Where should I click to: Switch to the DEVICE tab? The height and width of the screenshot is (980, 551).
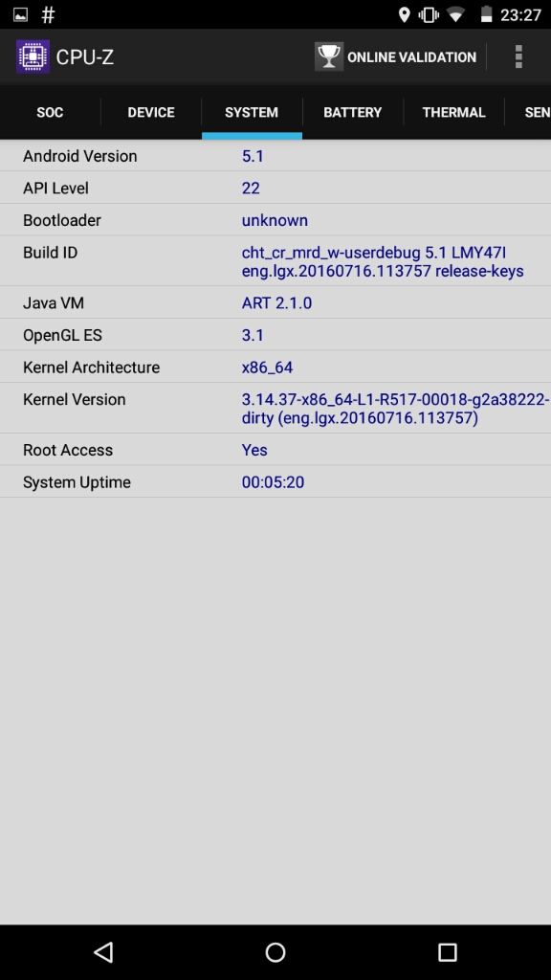coord(151,113)
